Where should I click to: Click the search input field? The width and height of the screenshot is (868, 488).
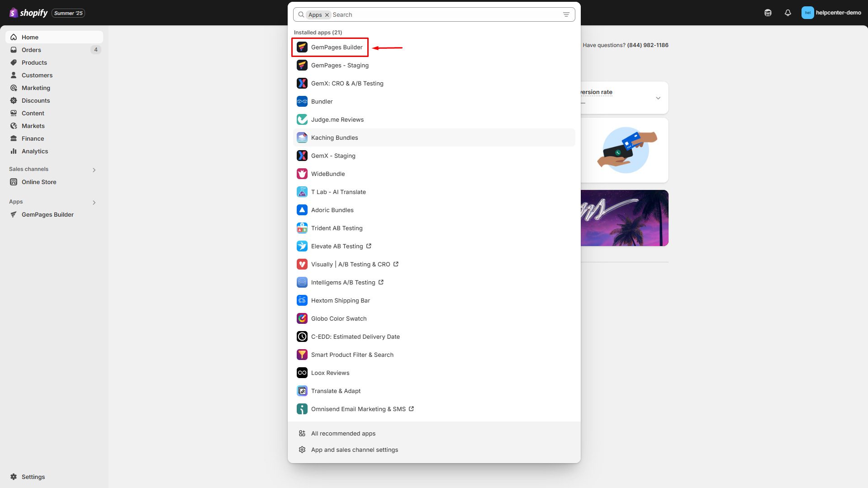(x=443, y=14)
